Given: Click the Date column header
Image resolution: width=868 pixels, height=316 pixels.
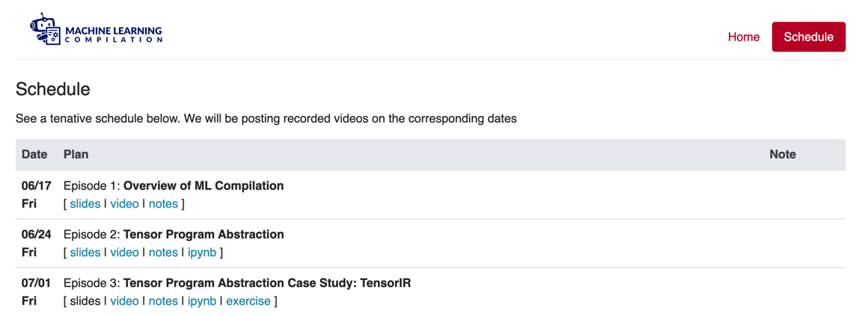Looking at the screenshot, I should (x=34, y=155).
